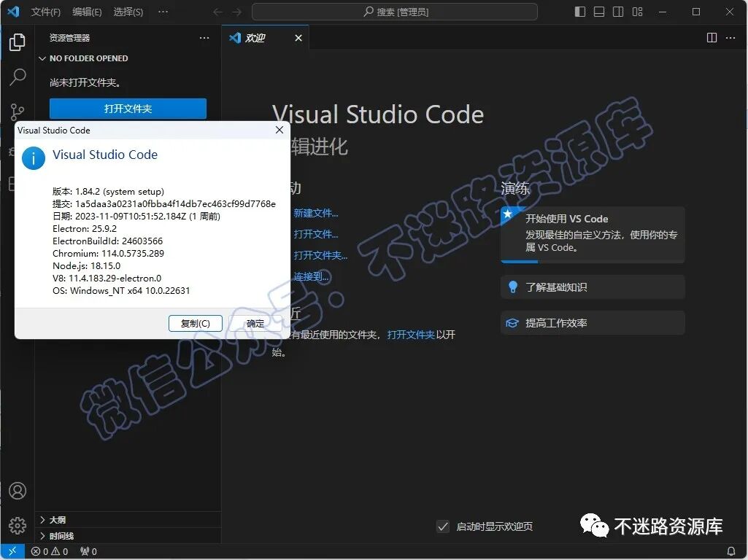Image resolution: width=748 pixels, height=560 pixels.
Task: Go back with the left arrow
Action: pyautogui.click(x=217, y=12)
